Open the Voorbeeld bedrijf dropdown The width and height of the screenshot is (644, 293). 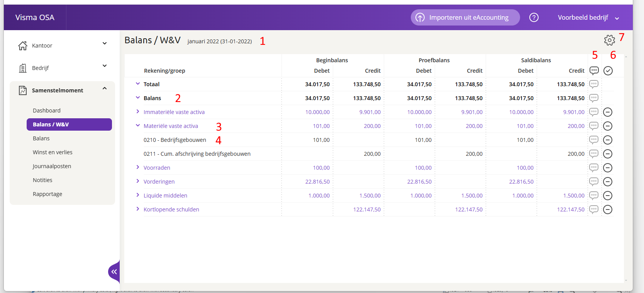(588, 17)
